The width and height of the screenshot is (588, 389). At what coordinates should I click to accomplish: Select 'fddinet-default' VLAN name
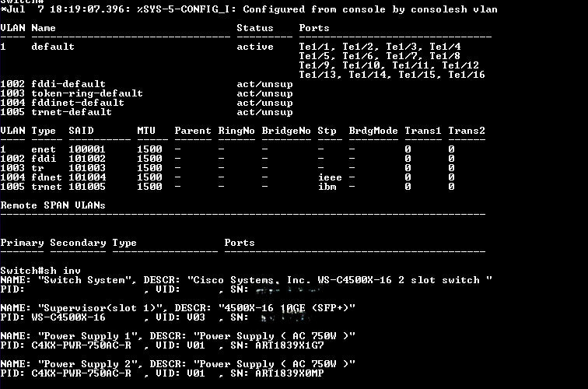(78, 103)
